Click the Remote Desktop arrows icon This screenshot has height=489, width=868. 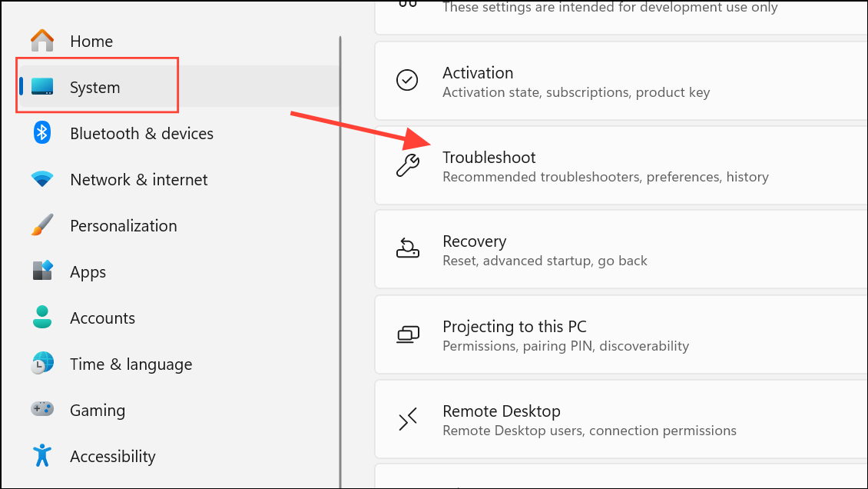point(407,419)
